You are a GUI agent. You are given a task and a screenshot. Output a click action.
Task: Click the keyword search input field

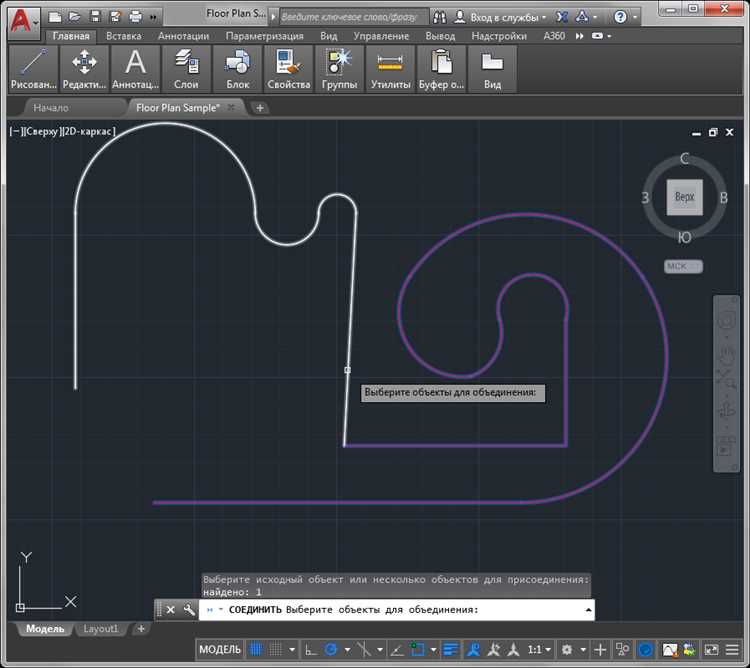352,17
